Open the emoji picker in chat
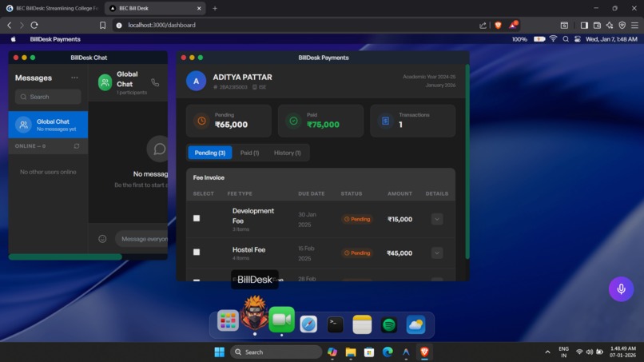The height and width of the screenshot is (362, 644). click(102, 239)
